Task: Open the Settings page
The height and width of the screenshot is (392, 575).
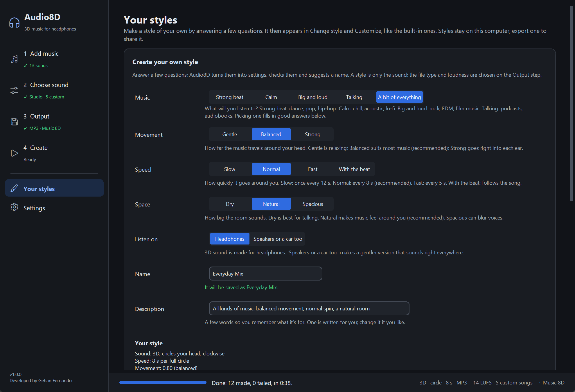Action: click(x=54, y=208)
